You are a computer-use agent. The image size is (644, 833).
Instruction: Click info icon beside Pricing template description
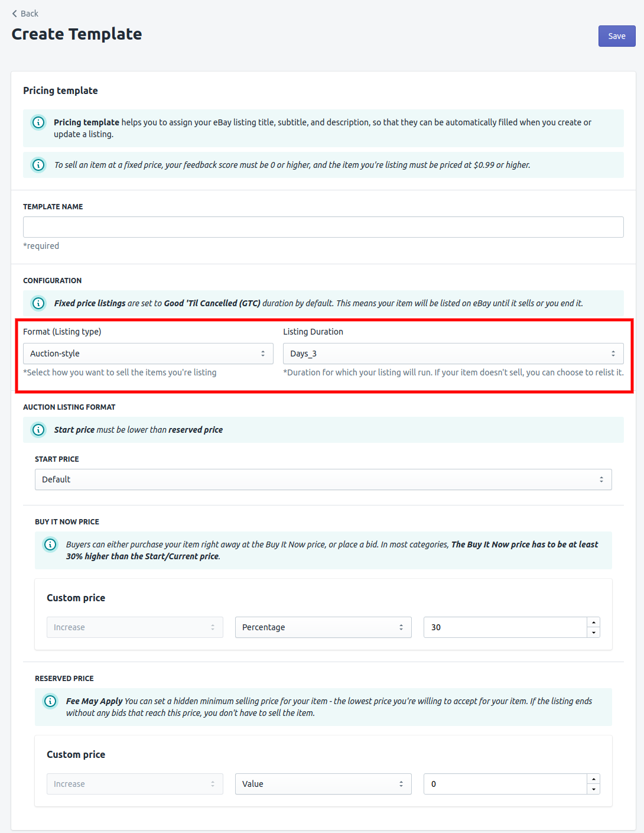pyautogui.click(x=38, y=122)
